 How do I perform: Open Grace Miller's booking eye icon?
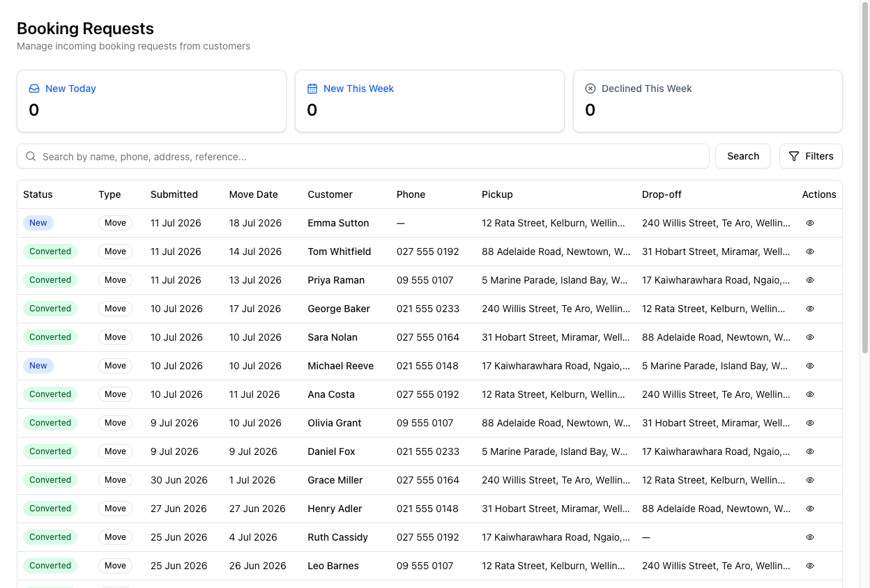pyautogui.click(x=810, y=480)
